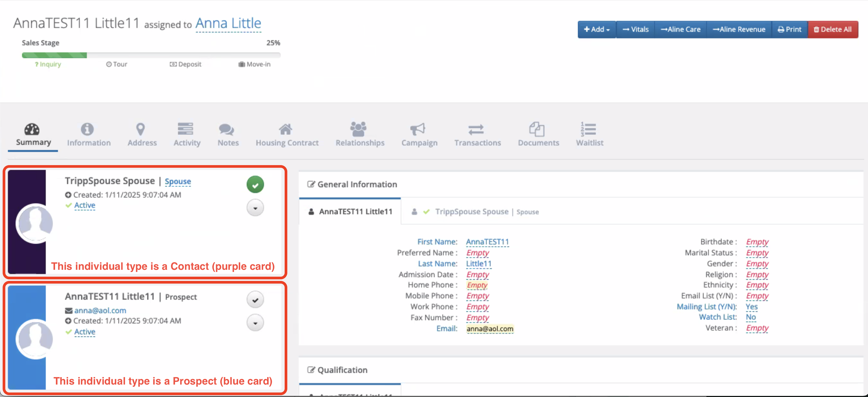
Task: Open the Add dropdown button
Action: tap(596, 29)
